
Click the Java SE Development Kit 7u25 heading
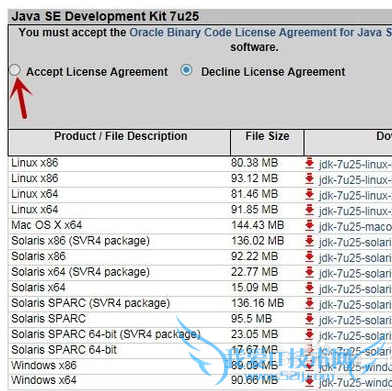(x=105, y=16)
